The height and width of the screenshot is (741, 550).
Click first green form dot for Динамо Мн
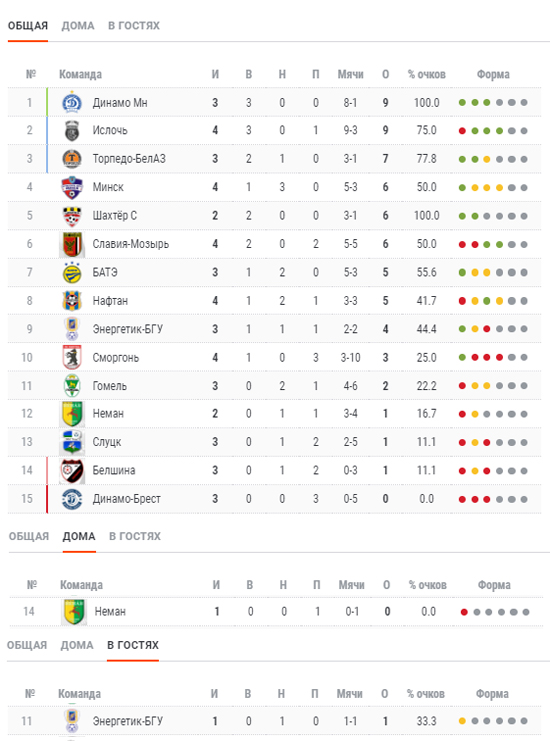[462, 103]
